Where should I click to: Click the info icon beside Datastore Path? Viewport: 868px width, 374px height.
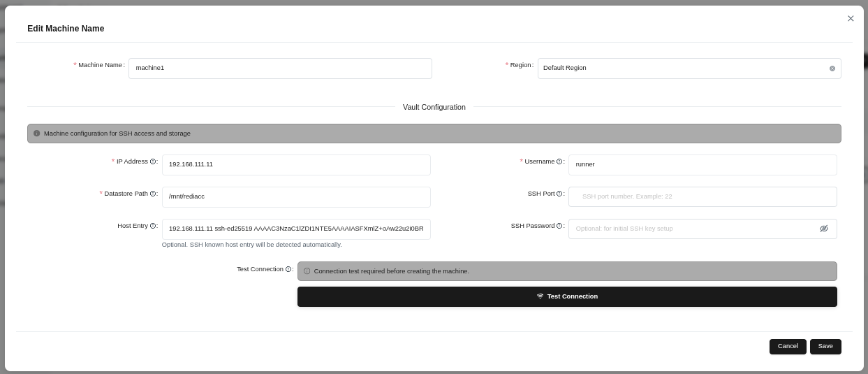(153, 194)
